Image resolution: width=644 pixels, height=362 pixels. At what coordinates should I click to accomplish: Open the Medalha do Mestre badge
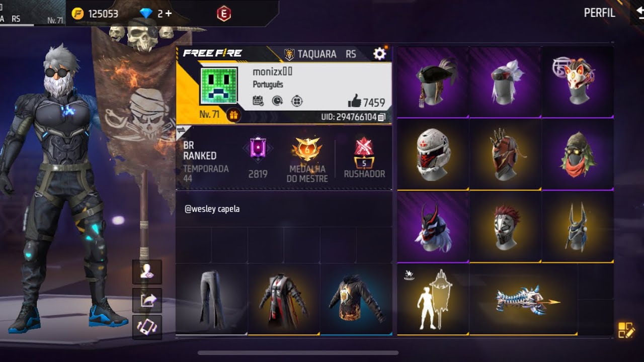[x=307, y=159]
